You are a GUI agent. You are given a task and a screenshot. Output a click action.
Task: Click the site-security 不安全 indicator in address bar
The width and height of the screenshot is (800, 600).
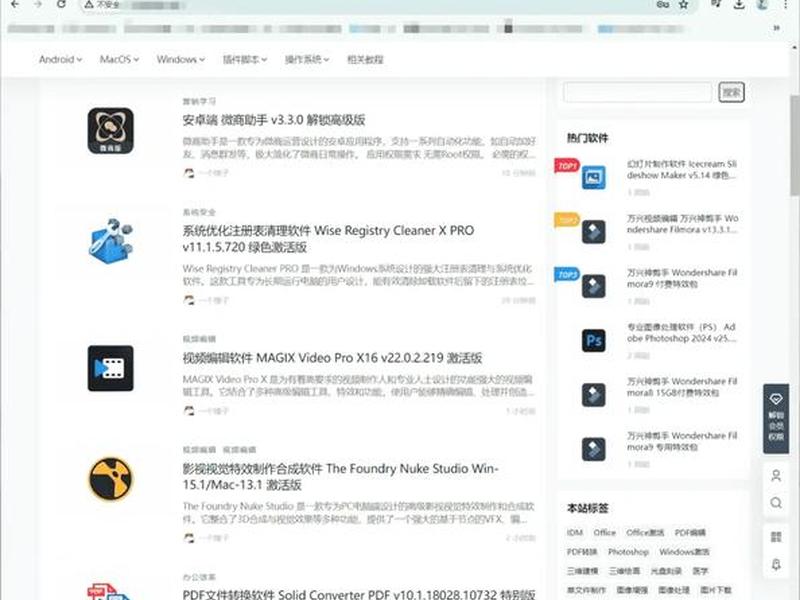coord(102,5)
